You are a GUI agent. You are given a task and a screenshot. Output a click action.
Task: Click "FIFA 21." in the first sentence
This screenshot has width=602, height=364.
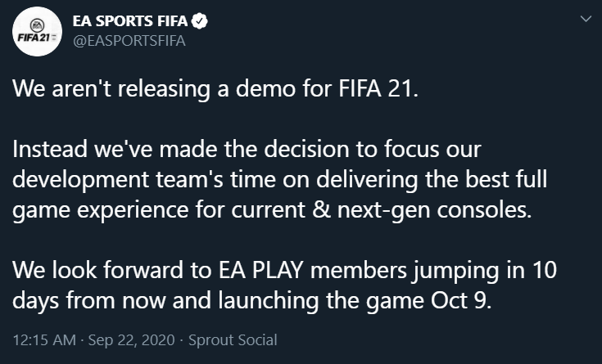tap(378, 88)
